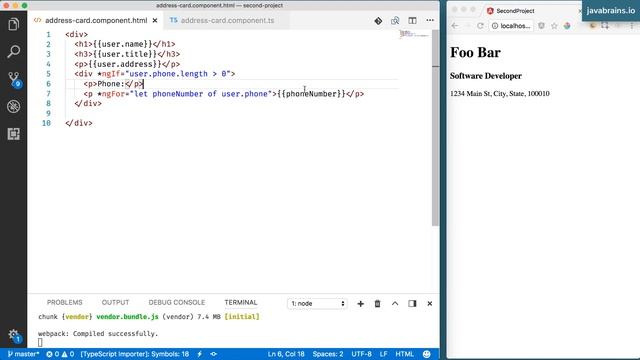Click TypeScript Importer Symbols: 18 status item
Viewport: 640px width, 360px height.
point(135,354)
